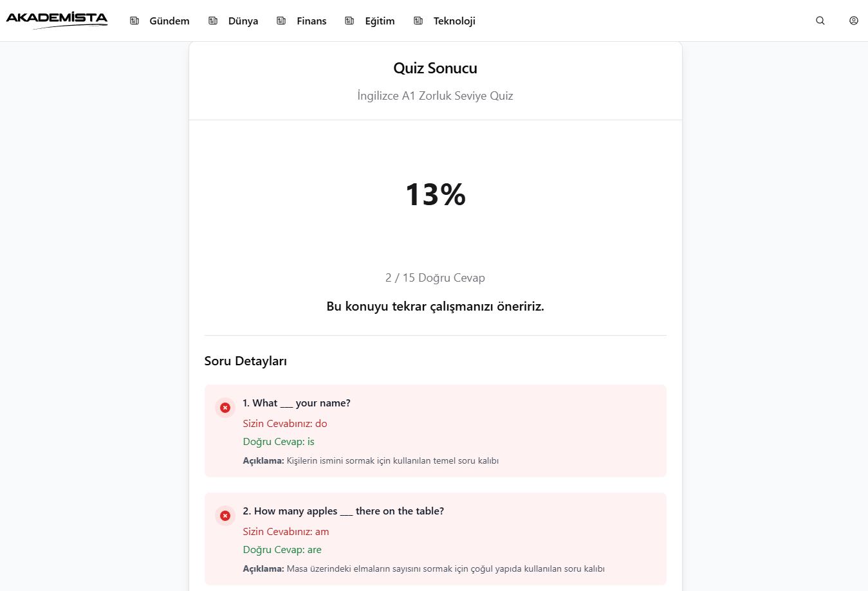Click the Quiz Sonucu heading
This screenshot has width=868, height=591.
coord(436,68)
